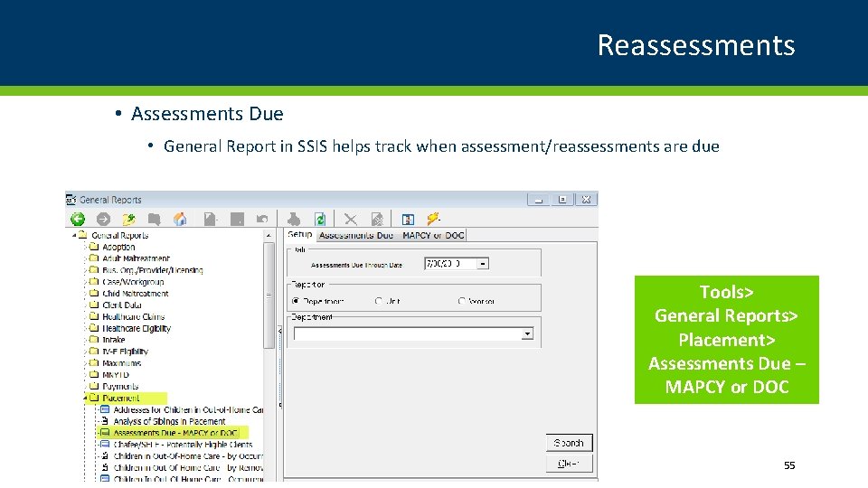Image resolution: width=868 pixels, height=488 pixels.
Task: Maximize the General Reports window
Action: click(x=562, y=199)
